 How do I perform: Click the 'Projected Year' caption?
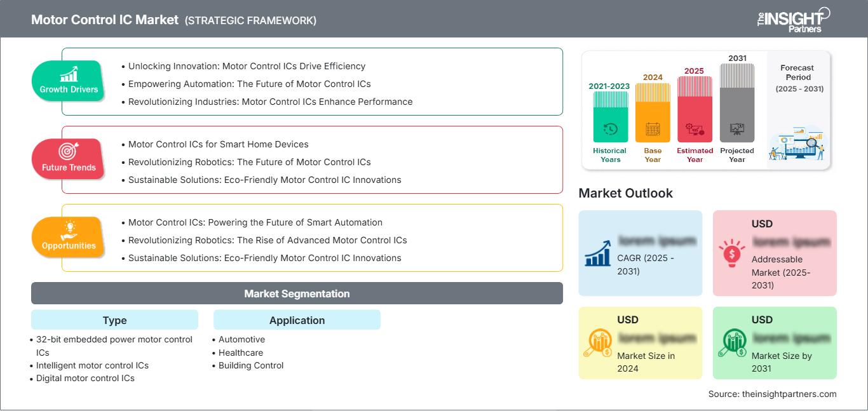click(737, 155)
